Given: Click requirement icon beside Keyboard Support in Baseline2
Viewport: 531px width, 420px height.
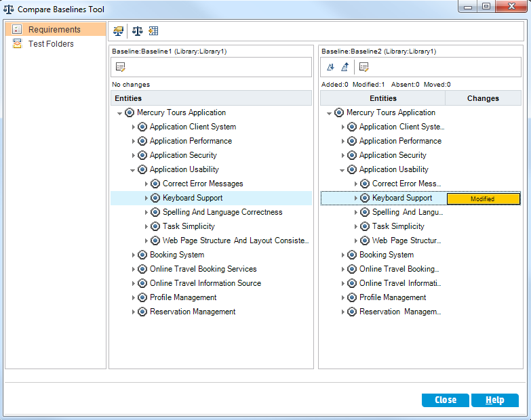Looking at the screenshot, I should point(365,198).
